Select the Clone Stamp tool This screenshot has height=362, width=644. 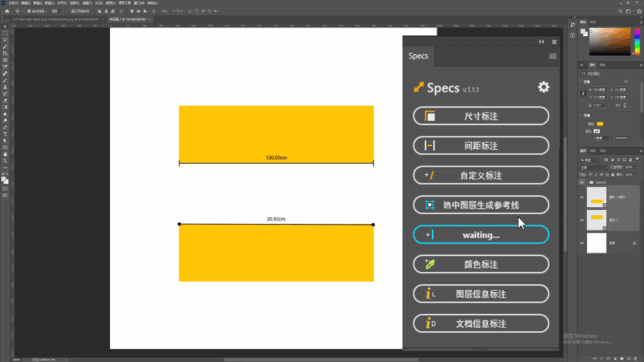pyautogui.click(x=5, y=87)
